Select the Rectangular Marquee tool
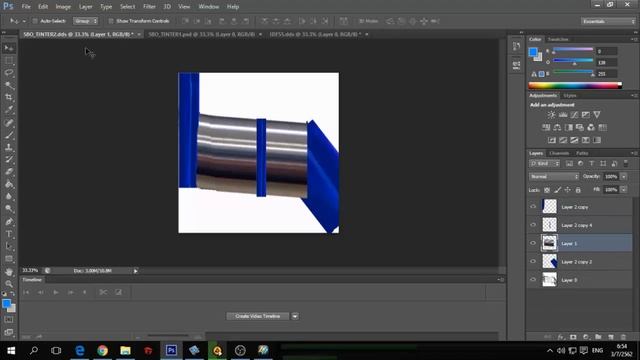This screenshot has height=360, width=640. [x=9, y=61]
